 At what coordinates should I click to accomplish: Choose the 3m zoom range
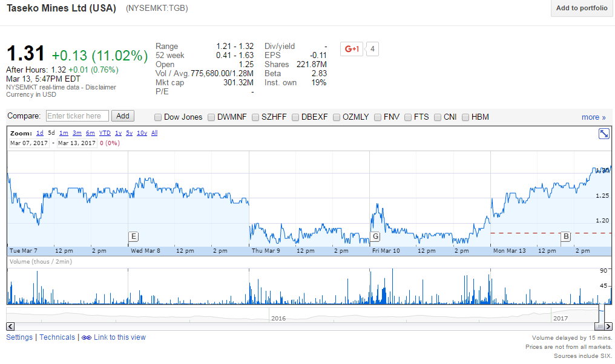click(x=77, y=133)
